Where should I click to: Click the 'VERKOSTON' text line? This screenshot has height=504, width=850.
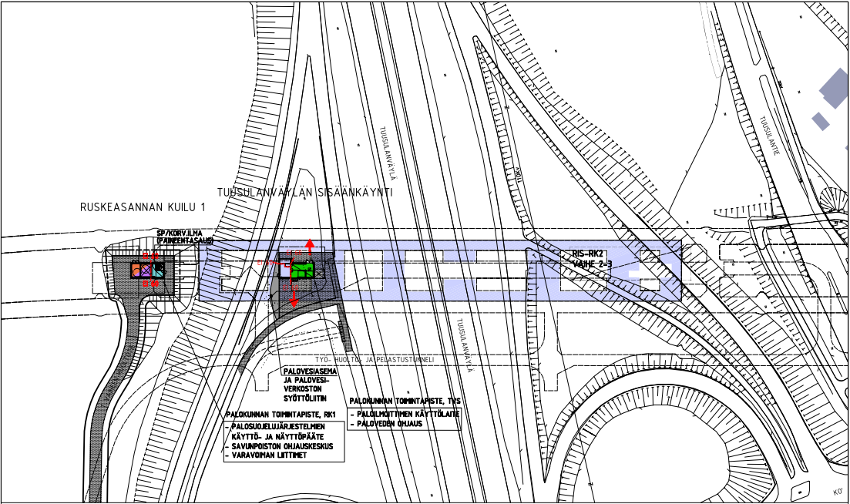pyautogui.click(x=303, y=389)
